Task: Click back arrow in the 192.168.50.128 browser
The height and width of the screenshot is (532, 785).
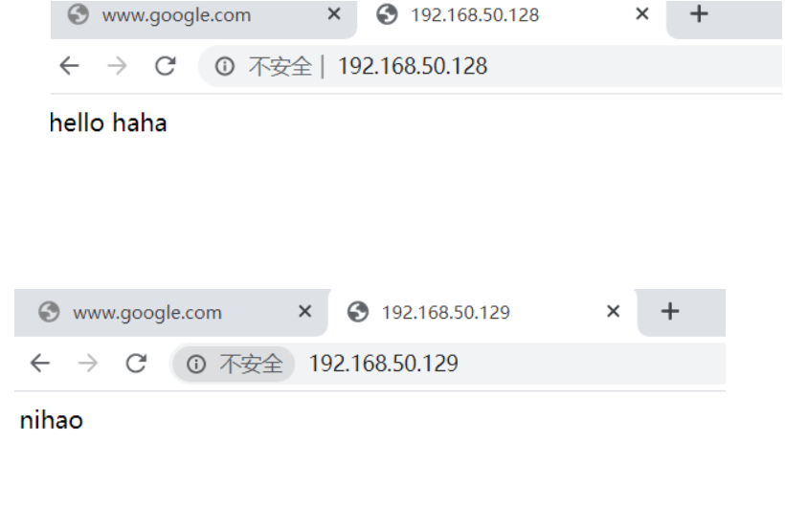Action: click(x=69, y=66)
